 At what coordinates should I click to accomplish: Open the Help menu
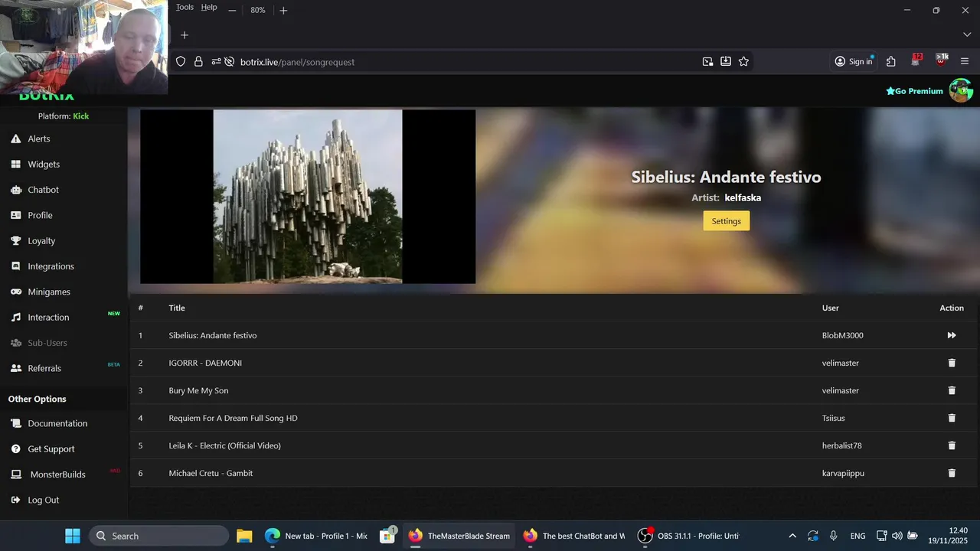click(x=209, y=7)
